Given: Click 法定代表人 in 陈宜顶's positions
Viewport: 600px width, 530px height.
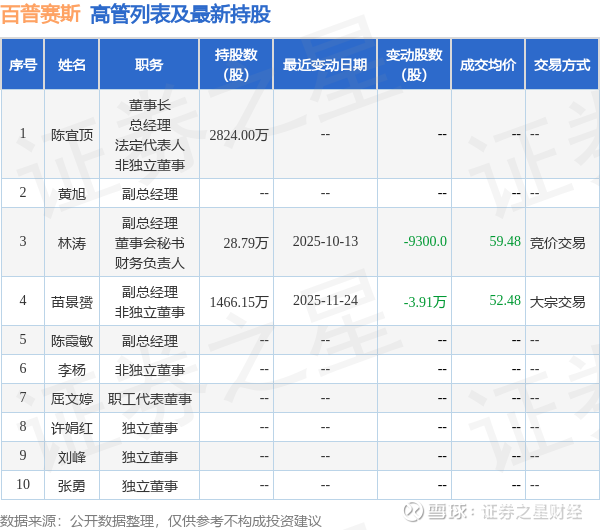Looking at the screenshot, I should [150, 145].
